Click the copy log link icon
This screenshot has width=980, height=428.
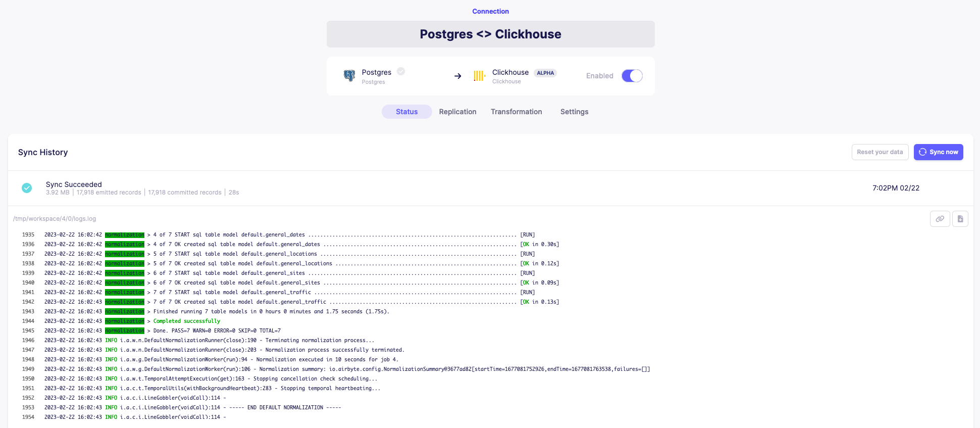[940, 219]
